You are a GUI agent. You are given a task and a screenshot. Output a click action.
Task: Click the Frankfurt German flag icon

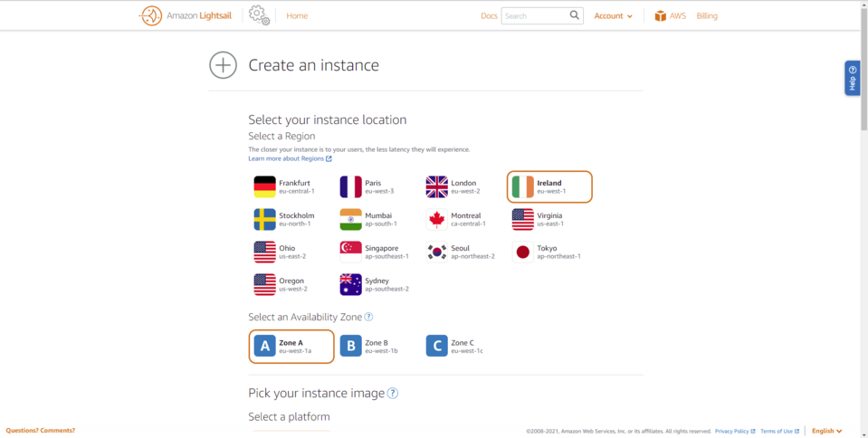pyautogui.click(x=264, y=187)
